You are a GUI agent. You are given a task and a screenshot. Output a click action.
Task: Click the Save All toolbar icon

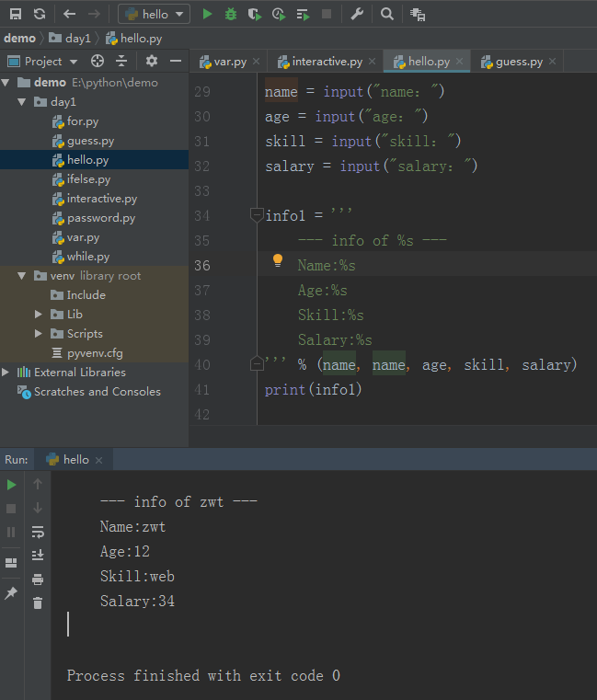tap(16, 15)
